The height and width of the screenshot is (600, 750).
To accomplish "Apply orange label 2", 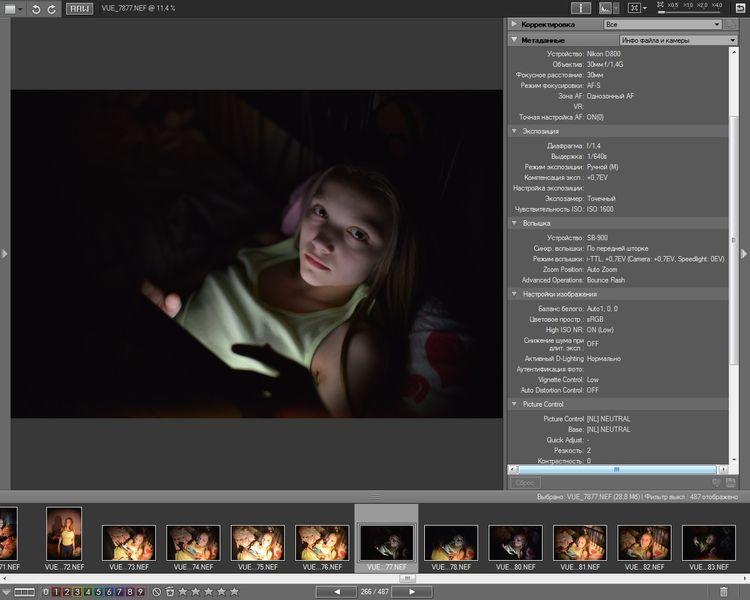I will point(66,592).
